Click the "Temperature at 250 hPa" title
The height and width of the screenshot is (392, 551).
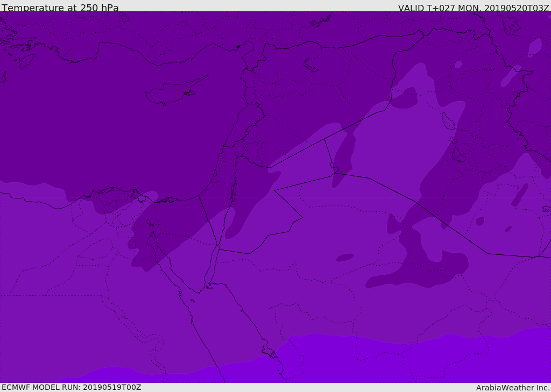60,8
